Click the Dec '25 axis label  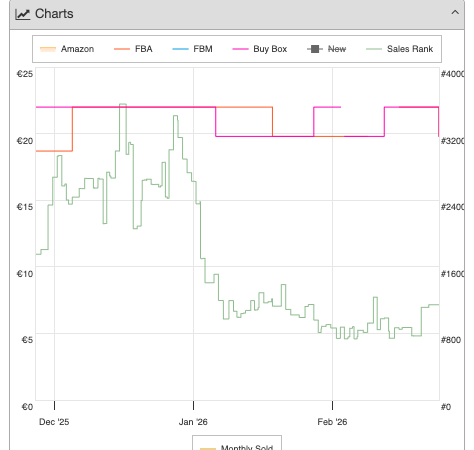pos(54,422)
